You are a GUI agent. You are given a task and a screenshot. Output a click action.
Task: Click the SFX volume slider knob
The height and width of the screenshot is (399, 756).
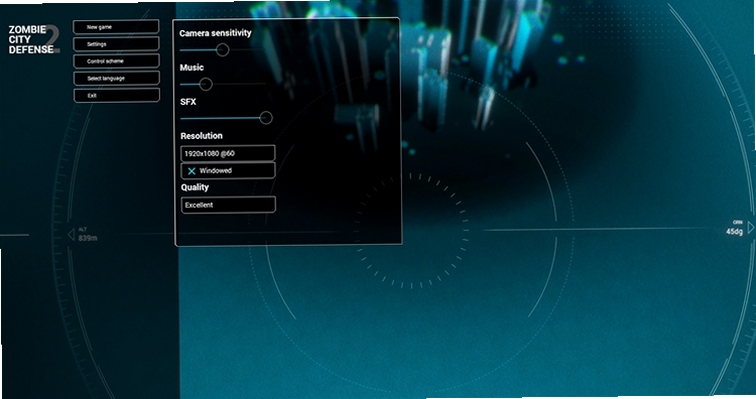pos(266,118)
